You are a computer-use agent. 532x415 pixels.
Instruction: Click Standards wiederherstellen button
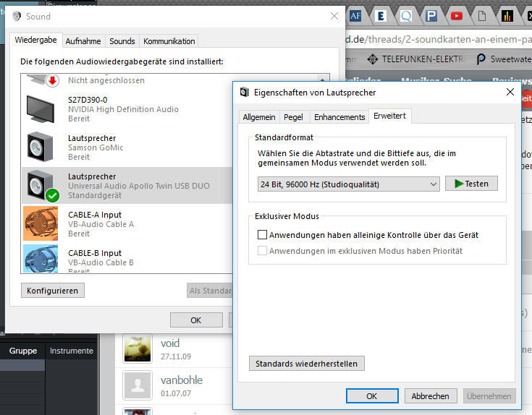(x=306, y=364)
